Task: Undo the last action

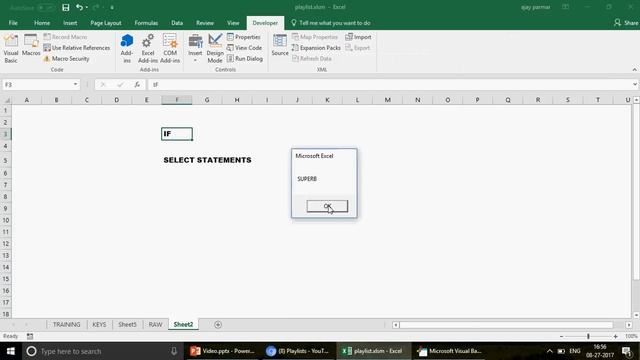Action: click(79, 7)
